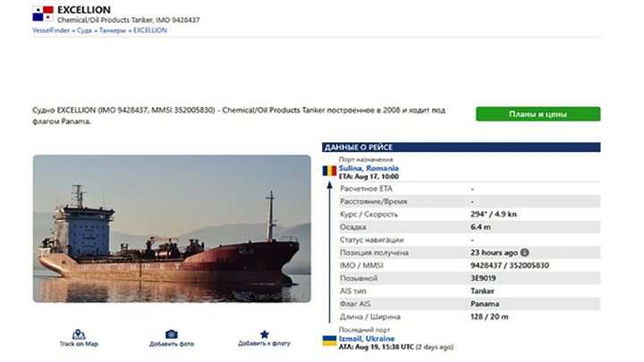Click the Курс / Скорость label
The image size is (644, 362).
[369, 215]
